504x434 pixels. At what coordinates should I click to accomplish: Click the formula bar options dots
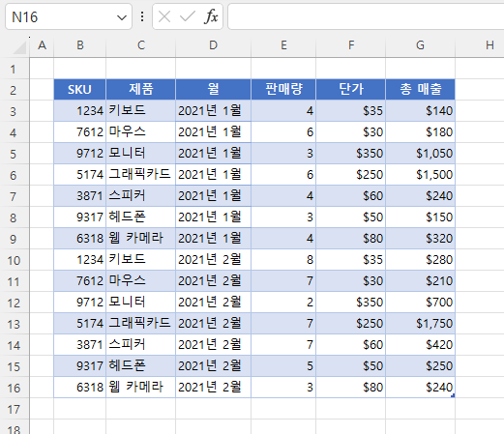tap(142, 16)
